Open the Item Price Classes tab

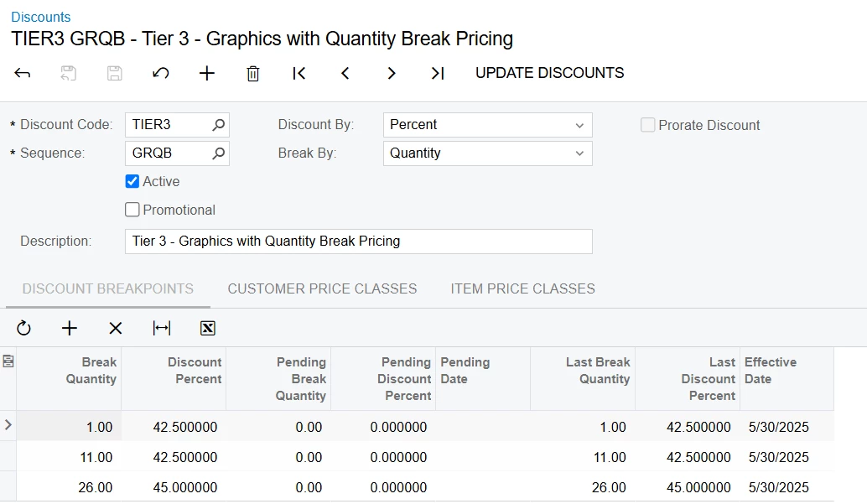point(522,288)
